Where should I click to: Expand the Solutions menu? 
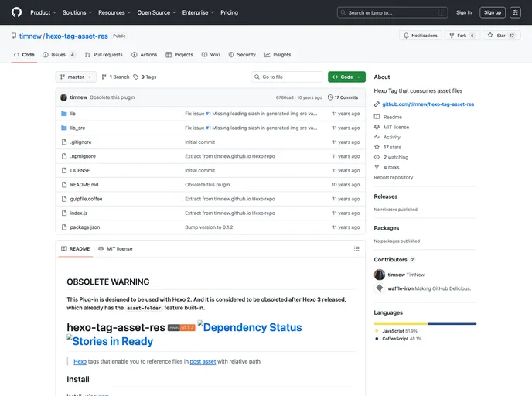click(x=77, y=12)
